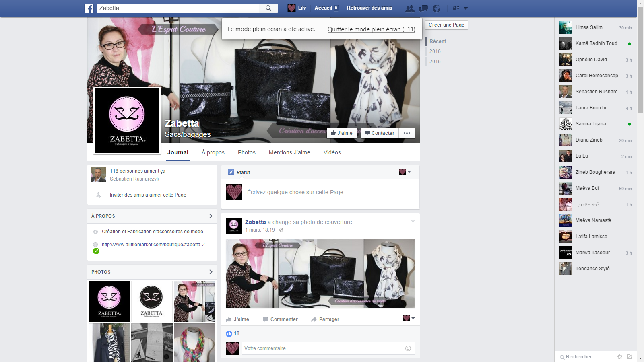Expand the À PROPOS section chevron
This screenshot has height=362, width=644.
[211, 216]
